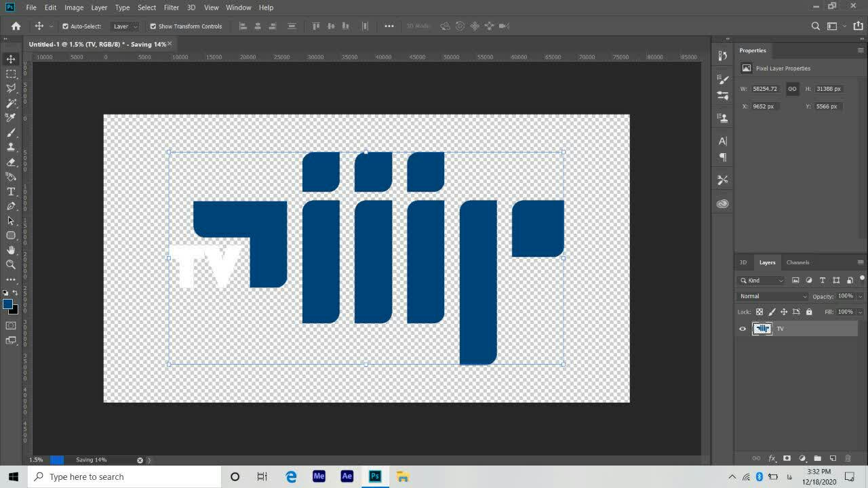Uncheck Show Transform Controls
The width and height of the screenshot is (868, 488).
coord(153,26)
